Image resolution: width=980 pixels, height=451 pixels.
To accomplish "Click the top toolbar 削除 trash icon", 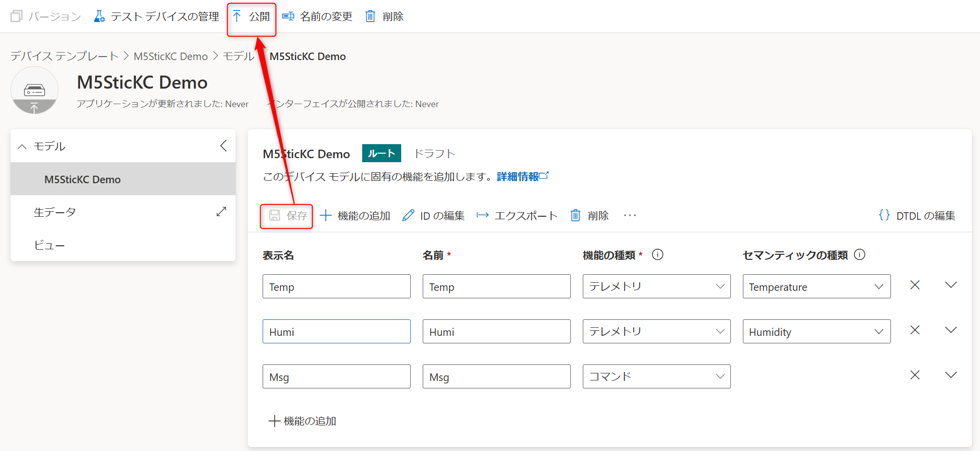I will click(x=370, y=17).
